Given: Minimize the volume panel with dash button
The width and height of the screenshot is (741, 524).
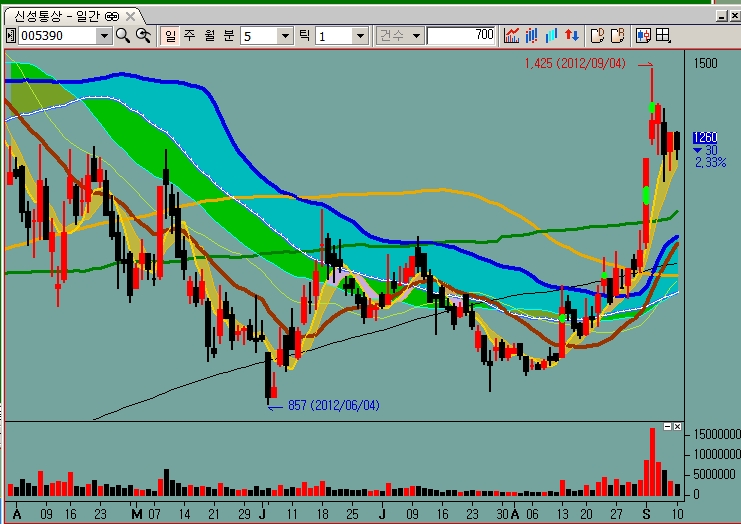Looking at the screenshot, I should [667, 427].
